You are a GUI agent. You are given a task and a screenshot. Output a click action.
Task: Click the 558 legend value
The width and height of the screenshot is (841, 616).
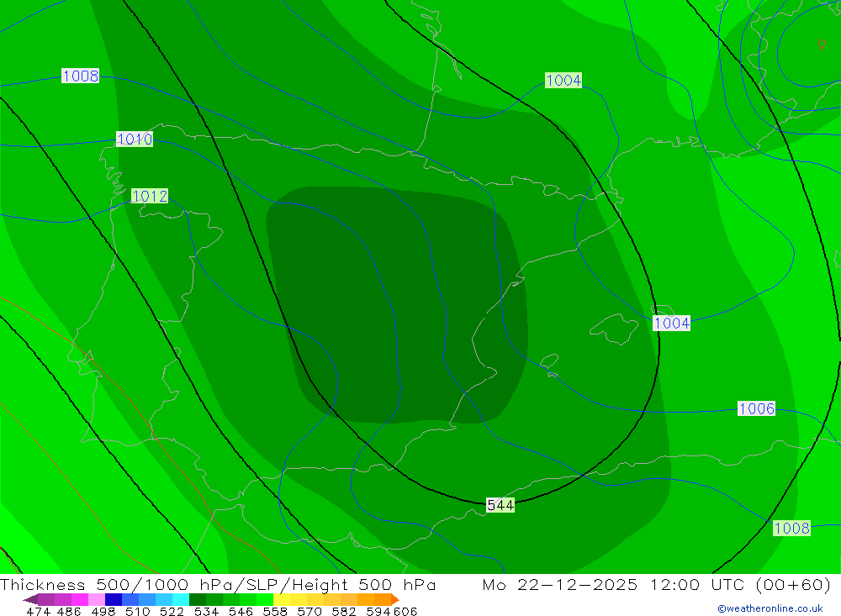coord(275,611)
